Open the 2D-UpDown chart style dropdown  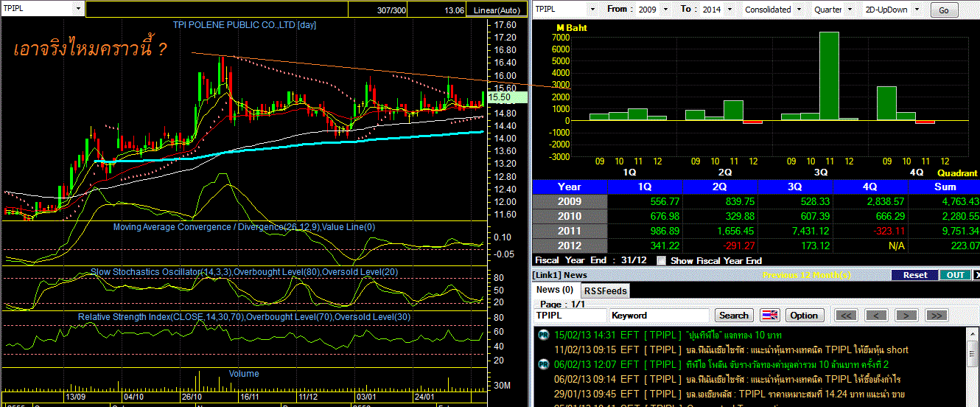click(x=916, y=10)
